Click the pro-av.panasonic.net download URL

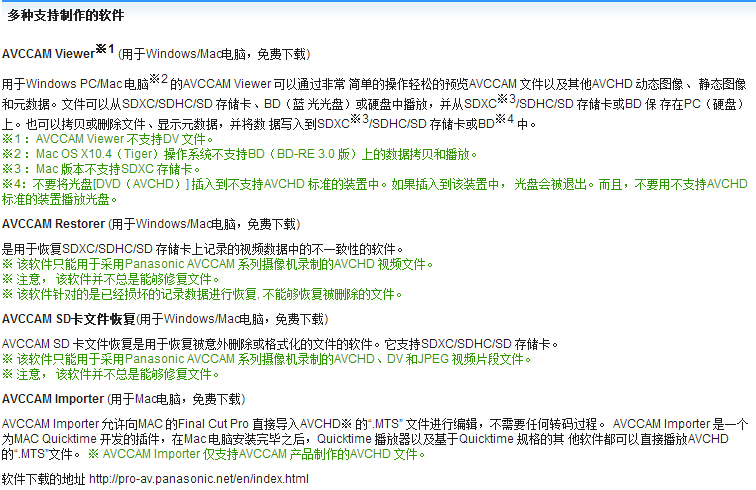point(199,479)
